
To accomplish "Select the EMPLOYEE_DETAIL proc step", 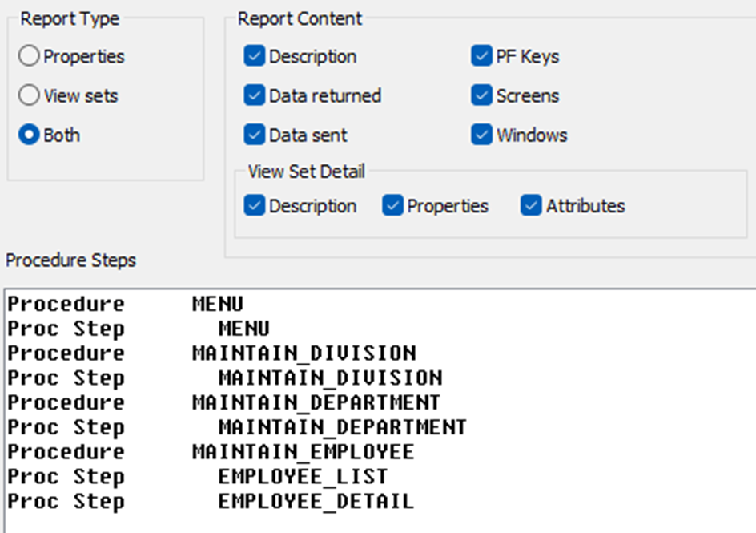I will (381, 501).
